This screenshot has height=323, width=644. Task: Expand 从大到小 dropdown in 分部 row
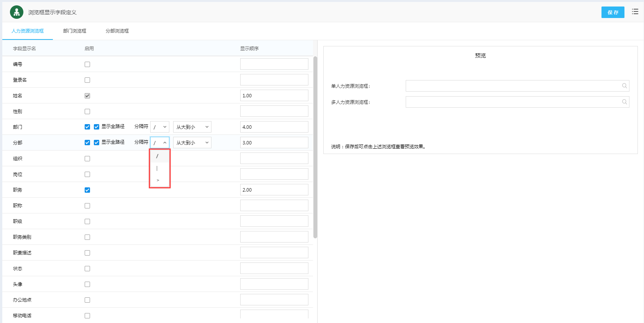click(192, 143)
